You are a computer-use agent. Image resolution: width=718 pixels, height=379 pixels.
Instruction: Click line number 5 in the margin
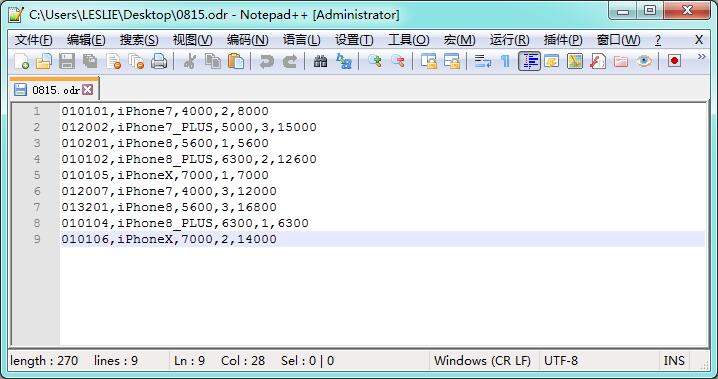tap(37, 175)
